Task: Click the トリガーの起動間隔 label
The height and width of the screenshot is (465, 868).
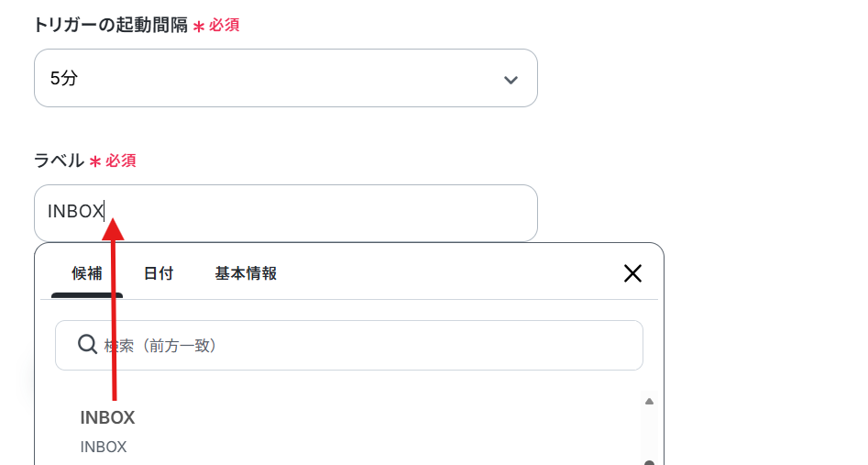Action: (111, 26)
